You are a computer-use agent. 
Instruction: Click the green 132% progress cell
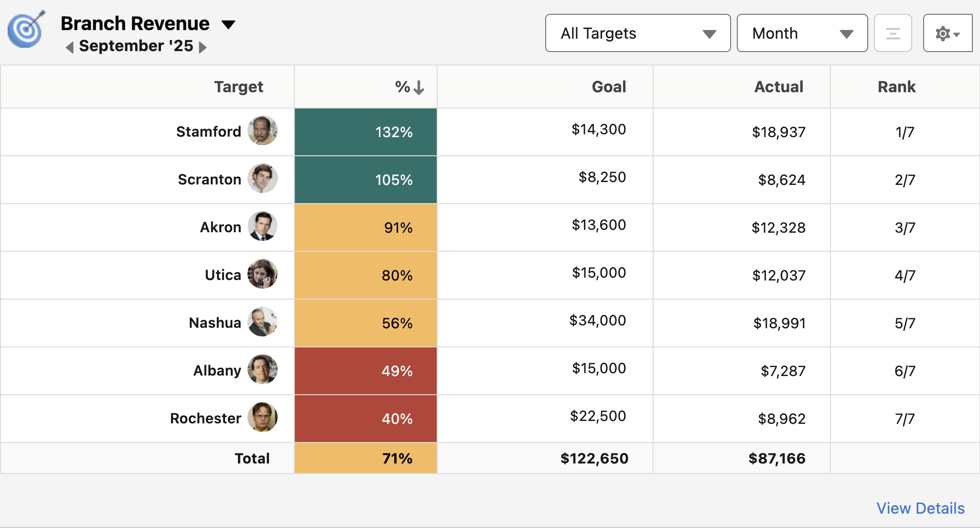(x=366, y=132)
